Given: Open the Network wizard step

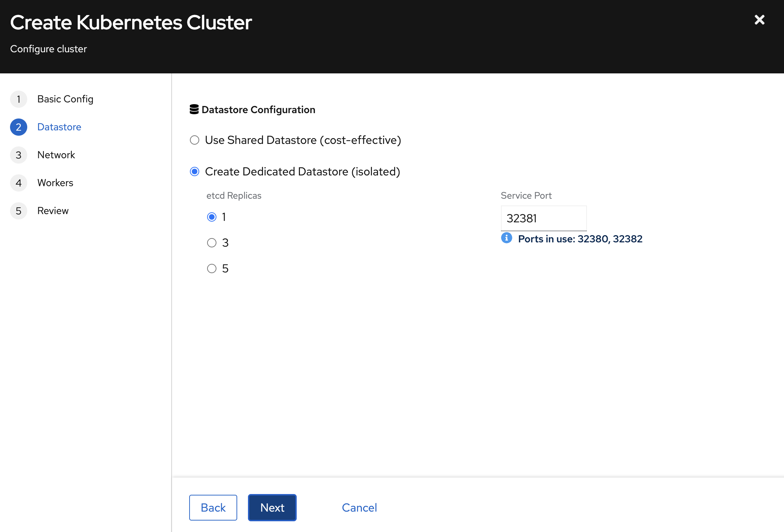Looking at the screenshot, I should [56, 155].
